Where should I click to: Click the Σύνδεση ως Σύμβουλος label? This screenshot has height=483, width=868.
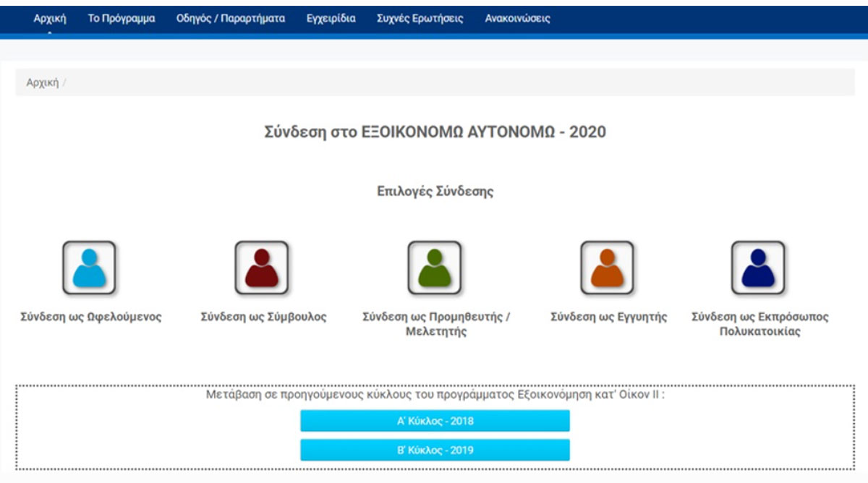pyautogui.click(x=263, y=317)
